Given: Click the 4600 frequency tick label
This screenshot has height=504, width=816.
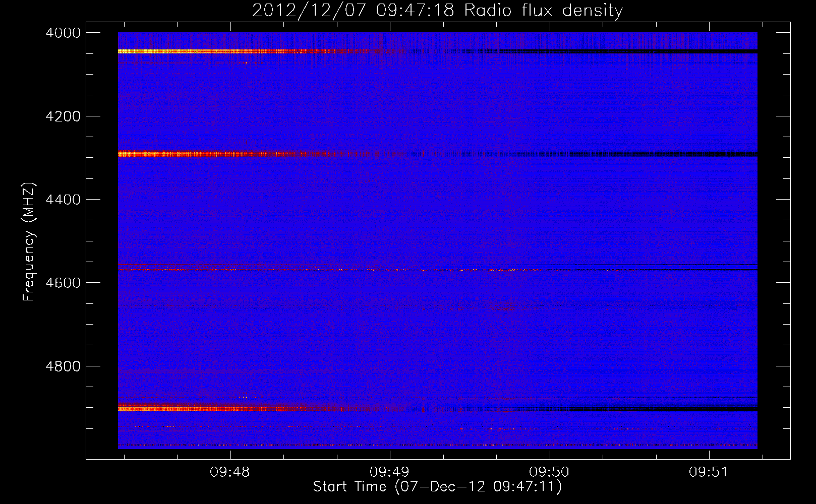Looking at the screenshot, I should pyautogui.click(x=63, y=283).
